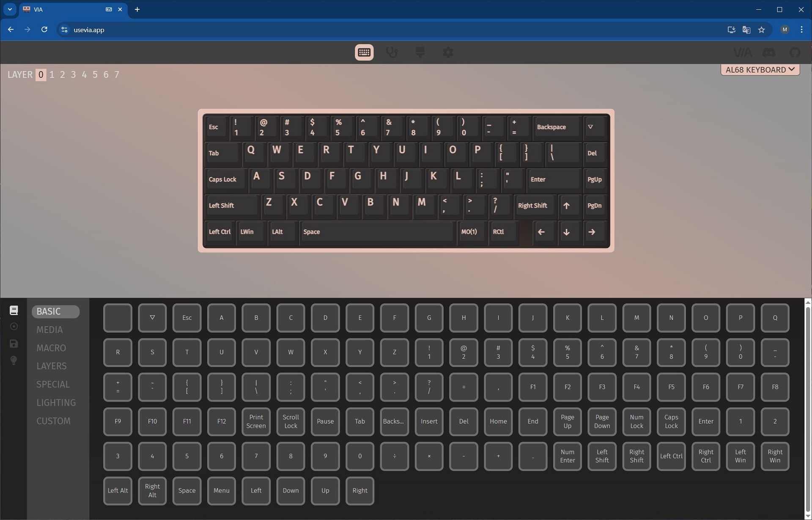Open the Key Tester stethoscope tab

coord(392,52)
